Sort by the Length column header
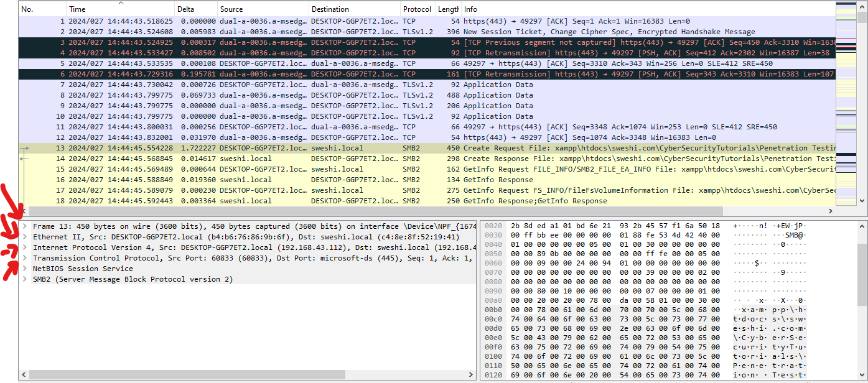Image resolution: width=868 pixels, height=383 pixels. (x=448, y=9)
